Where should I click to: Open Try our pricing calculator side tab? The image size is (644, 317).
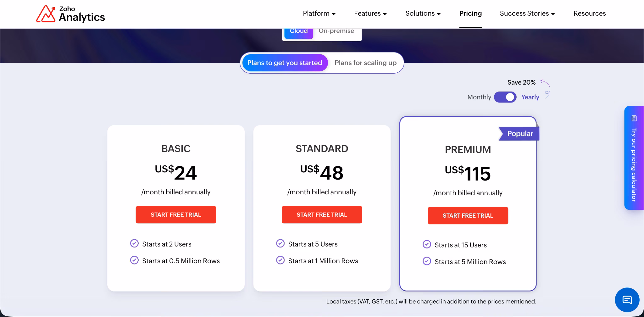click(x=634, y=158)
